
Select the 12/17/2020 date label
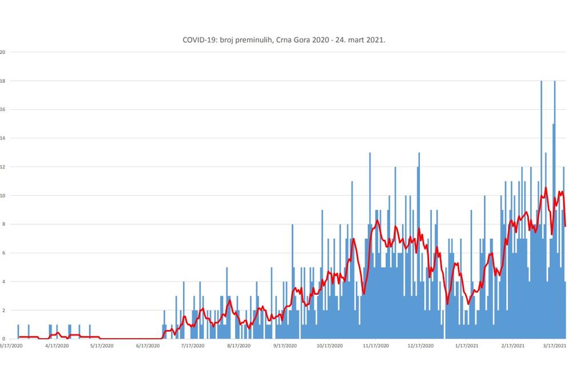pyautogui.click(x=421, y=346)
